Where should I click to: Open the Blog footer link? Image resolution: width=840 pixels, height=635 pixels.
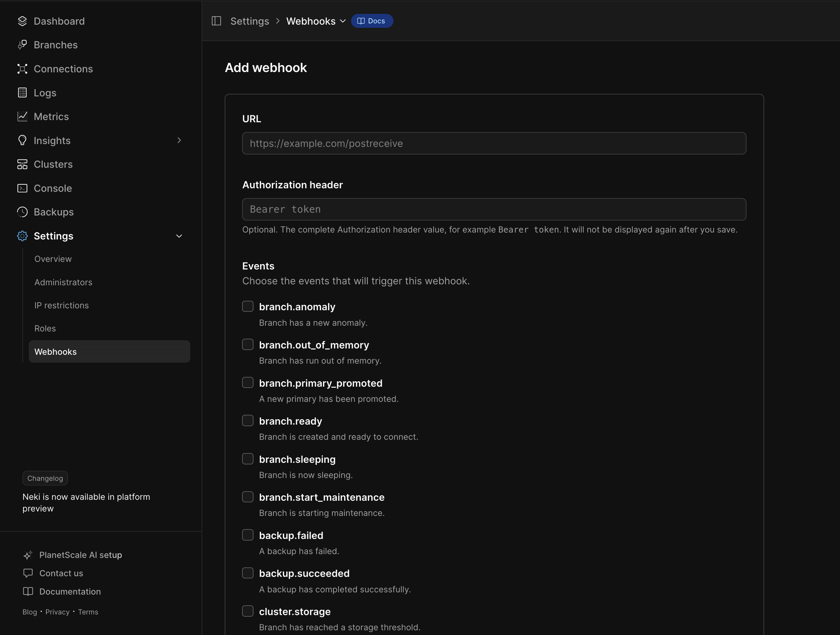click(x=30, y=612)
